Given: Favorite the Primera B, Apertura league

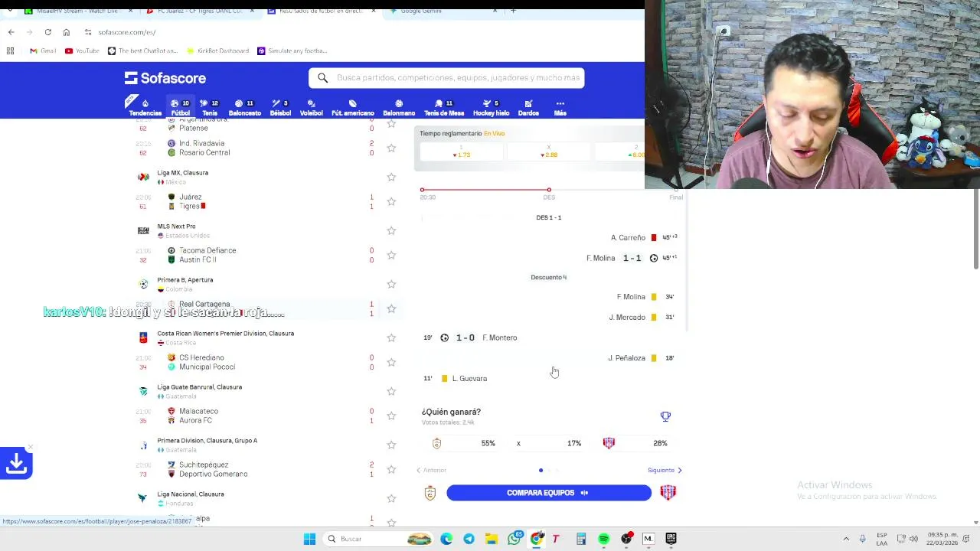Looking at the screenshot, I should [x=391, y=284].
